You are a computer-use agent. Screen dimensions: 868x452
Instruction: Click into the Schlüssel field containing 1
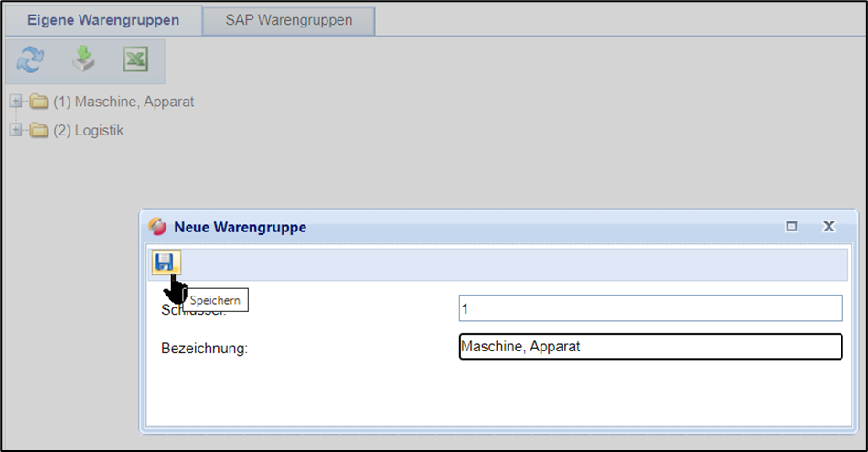pos(649,309)
